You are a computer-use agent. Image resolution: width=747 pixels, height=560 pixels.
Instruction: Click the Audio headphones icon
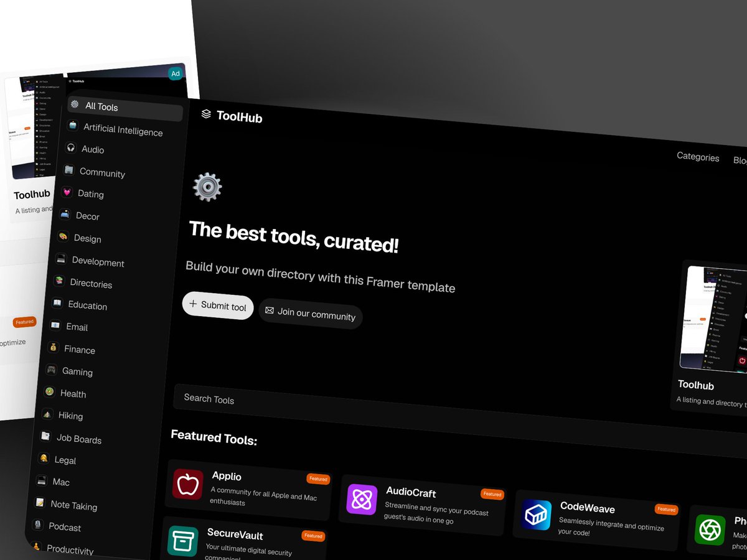click(71, 148)
